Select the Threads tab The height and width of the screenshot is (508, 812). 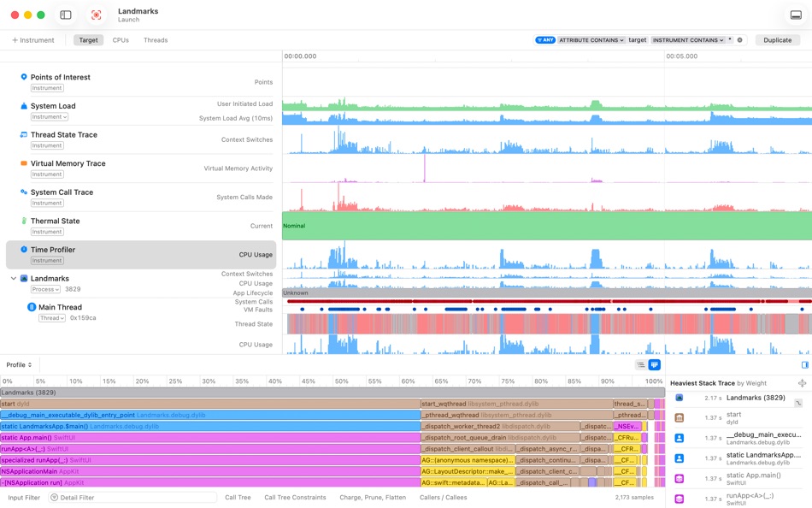pyautogui.click(x=156, y=40)
